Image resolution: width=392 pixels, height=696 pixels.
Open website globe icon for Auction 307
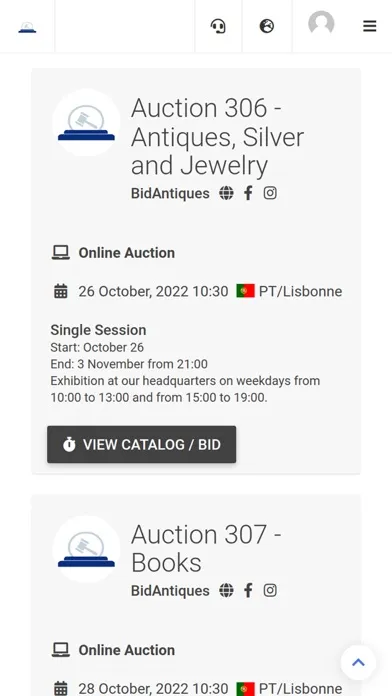(226, 590)
